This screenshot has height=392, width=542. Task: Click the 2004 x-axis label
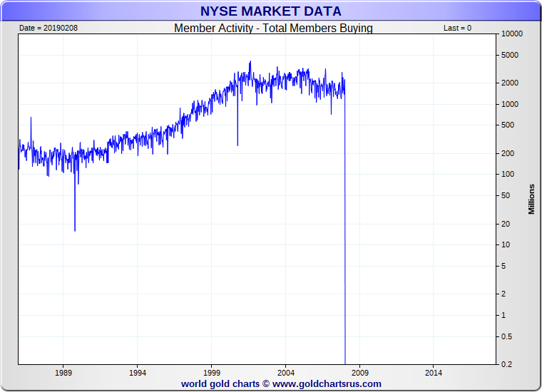point(286,373)
